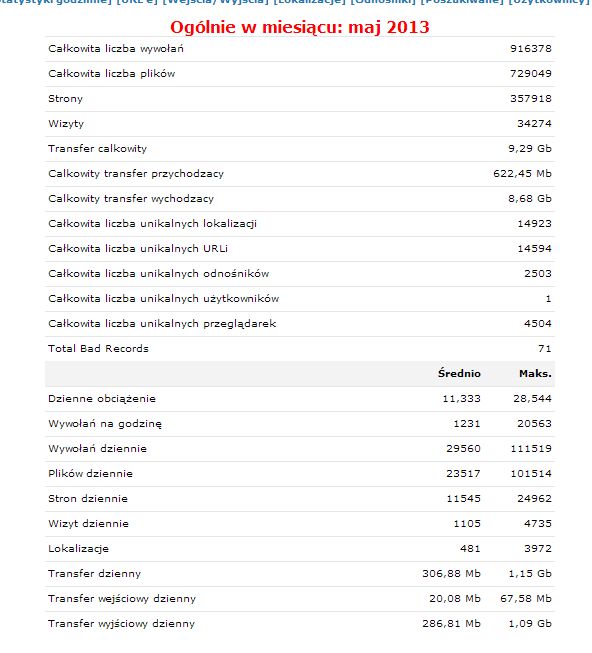The height and width of the screenshot is (653, 592).
Task: Select the value 34274
Action: (534, 124)
